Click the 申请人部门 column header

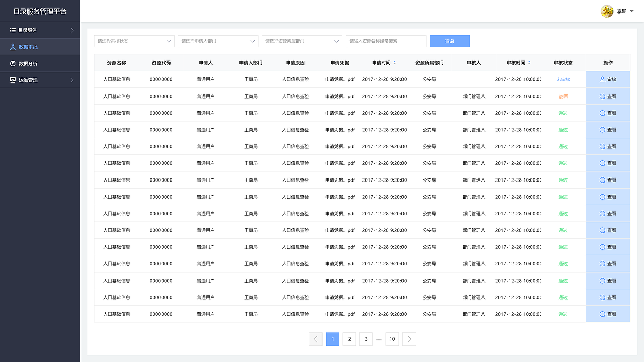tap(251, 63)
